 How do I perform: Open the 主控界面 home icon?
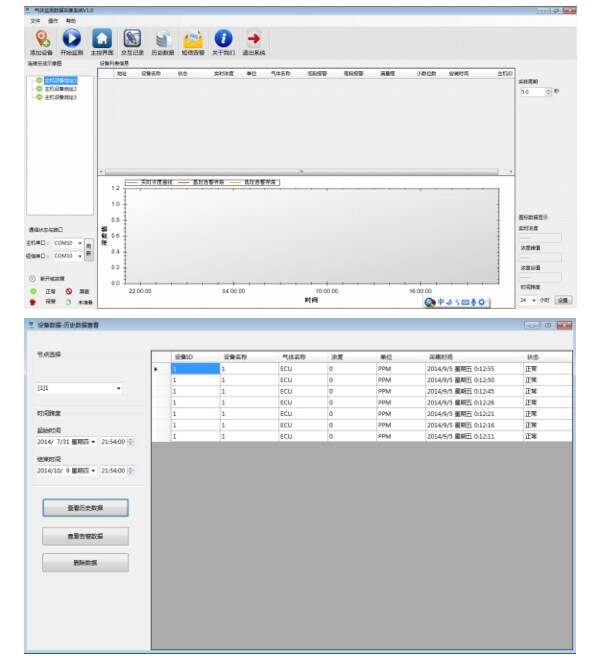pyautogui.click(x=101, y=39)
